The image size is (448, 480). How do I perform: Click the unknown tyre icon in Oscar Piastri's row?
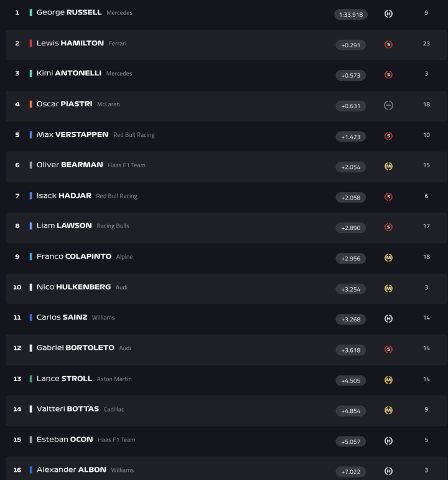click(388, 105)
